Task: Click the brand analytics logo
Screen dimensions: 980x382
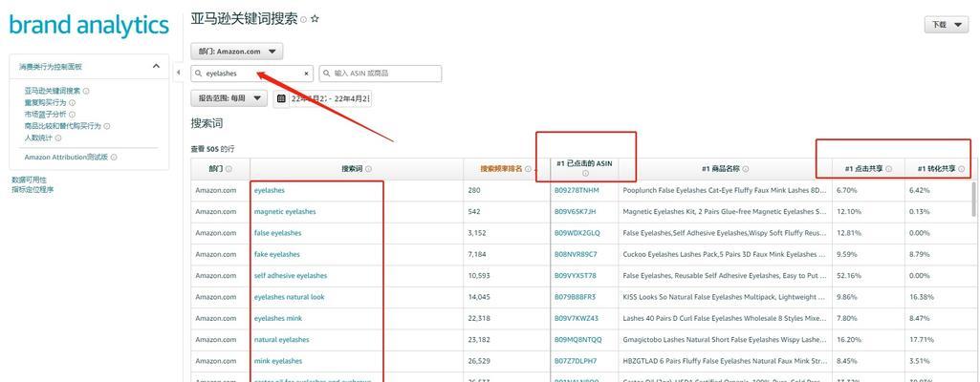Action: (89, 26)
